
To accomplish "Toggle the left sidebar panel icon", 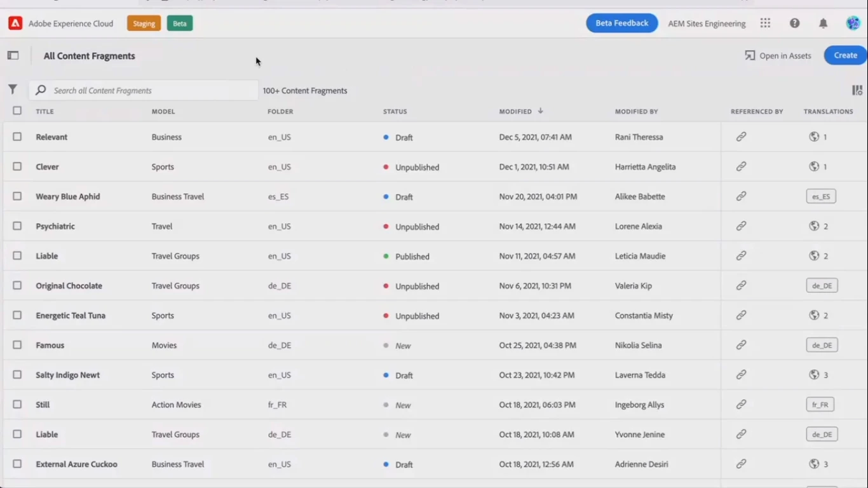I will 13,55.
